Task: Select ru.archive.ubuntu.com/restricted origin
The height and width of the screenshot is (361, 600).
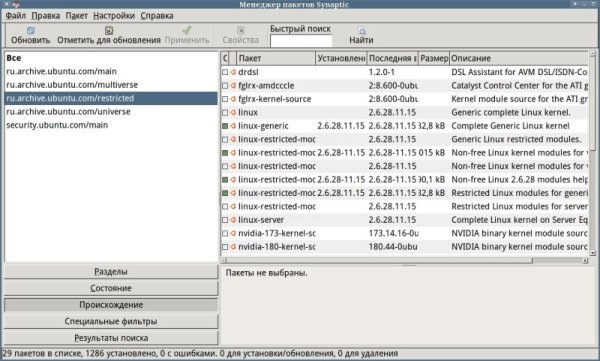Action: [111, 98]
